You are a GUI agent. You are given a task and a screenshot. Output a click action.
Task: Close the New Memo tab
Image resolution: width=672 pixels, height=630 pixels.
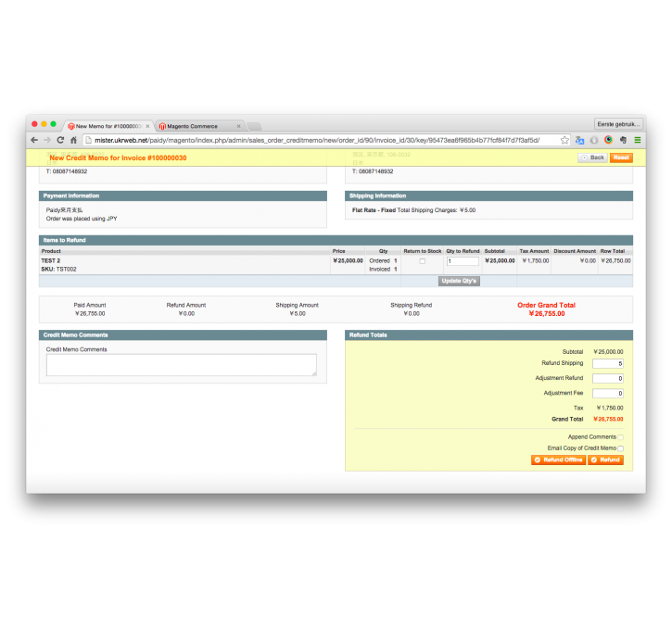point(147,126)
